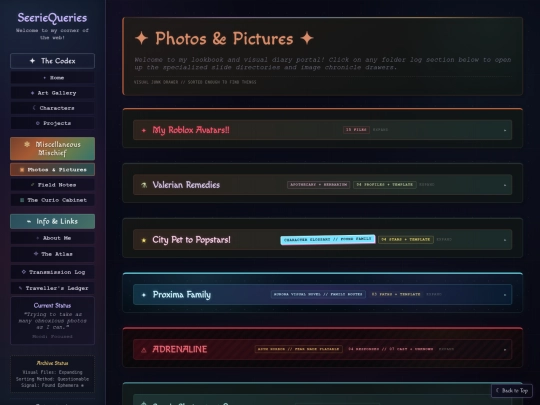Click the mortar icon beside Valerian Remedies

pyautogui.click(x=144, y=185)
